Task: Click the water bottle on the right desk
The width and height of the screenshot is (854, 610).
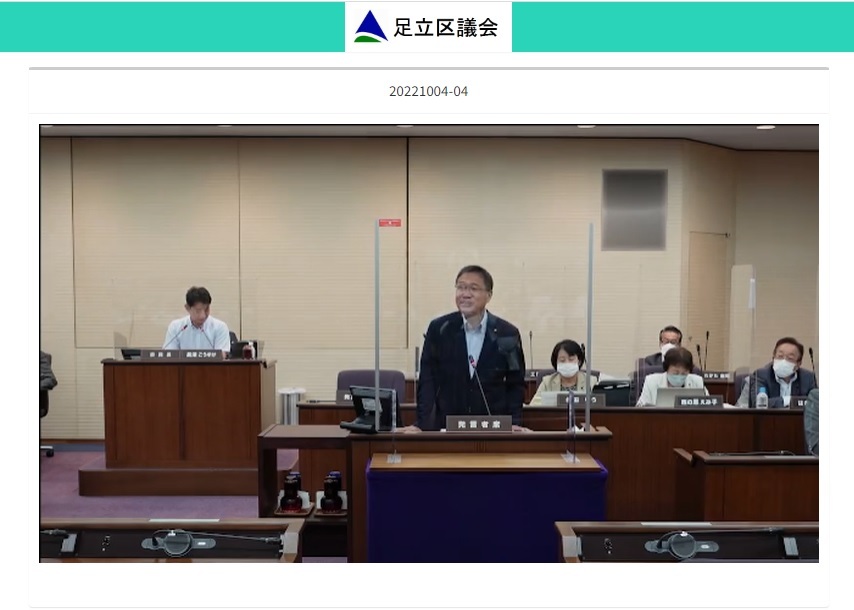Action: (762, 397)
